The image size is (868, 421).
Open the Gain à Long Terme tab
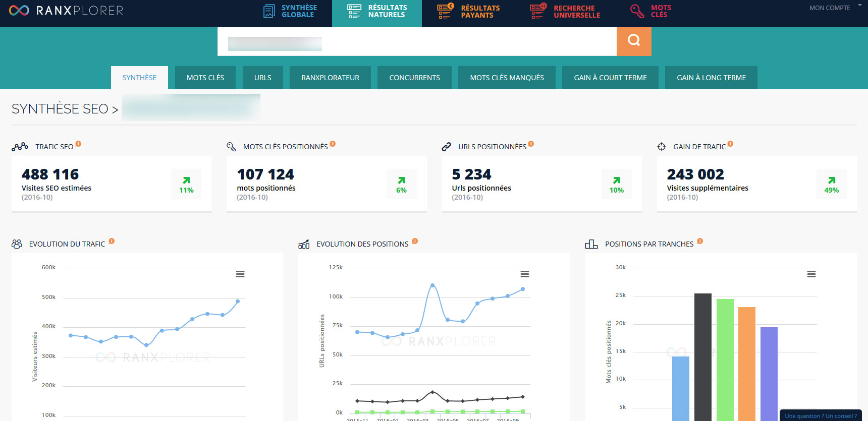711,78
